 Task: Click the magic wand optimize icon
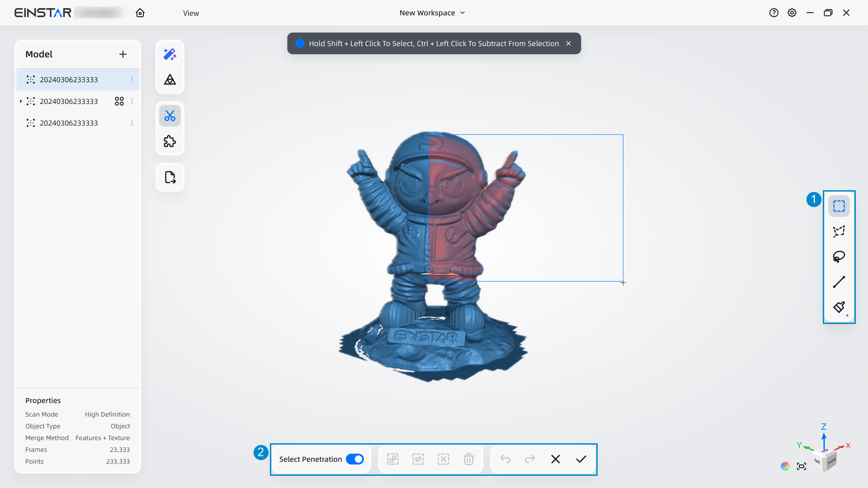point(170,55)
